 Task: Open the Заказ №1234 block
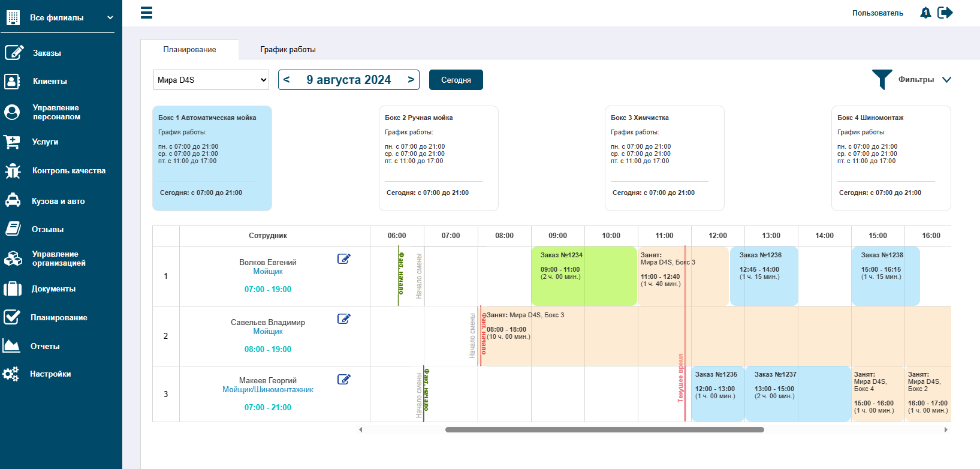(x=584, y=276)
